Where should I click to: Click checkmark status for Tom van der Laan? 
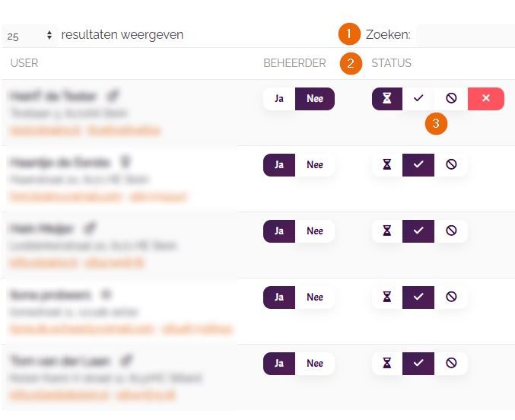coord(418,364)
